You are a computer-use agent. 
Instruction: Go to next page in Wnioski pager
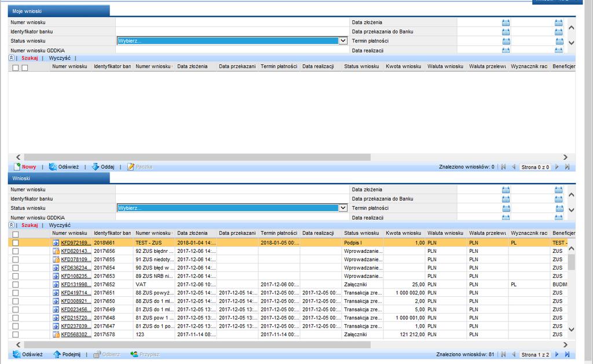(x=557, y=355)
